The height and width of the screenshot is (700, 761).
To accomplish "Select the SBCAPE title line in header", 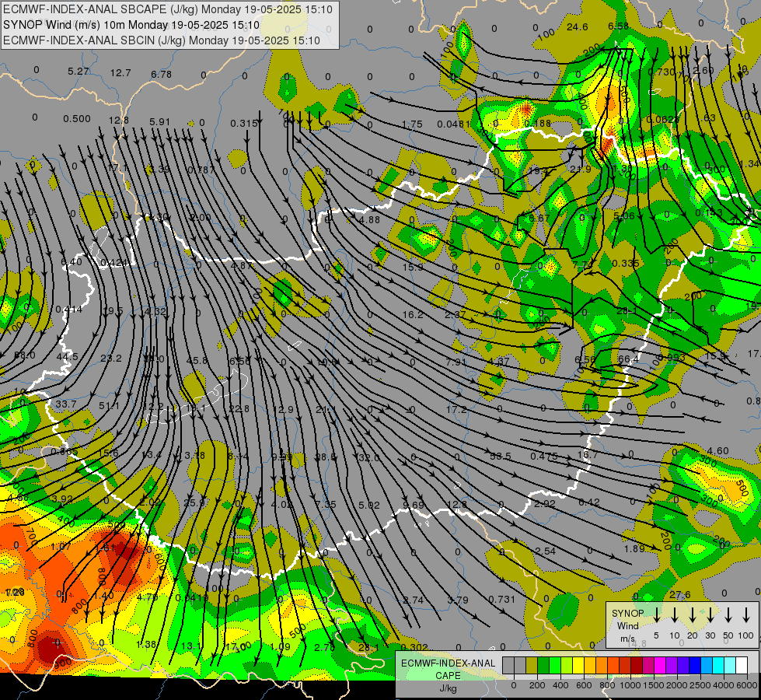I will (x=168, y=9).
